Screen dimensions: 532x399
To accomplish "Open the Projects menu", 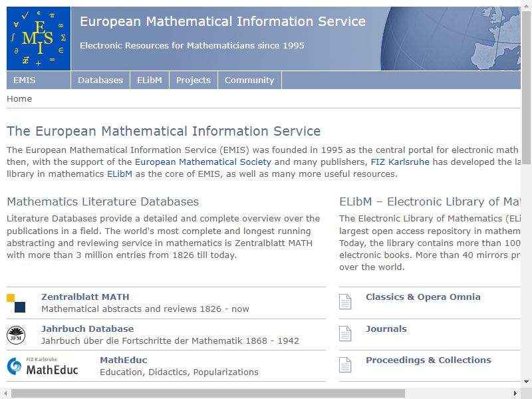I will (x=194, y=80).
